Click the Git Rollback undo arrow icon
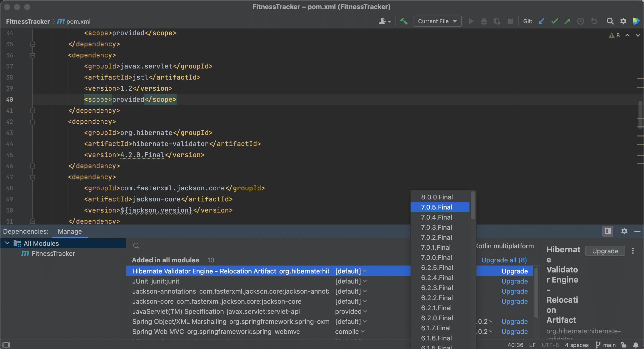Image resolution: width=644 pixels, height=349 pixels. (x=594, y=21)
